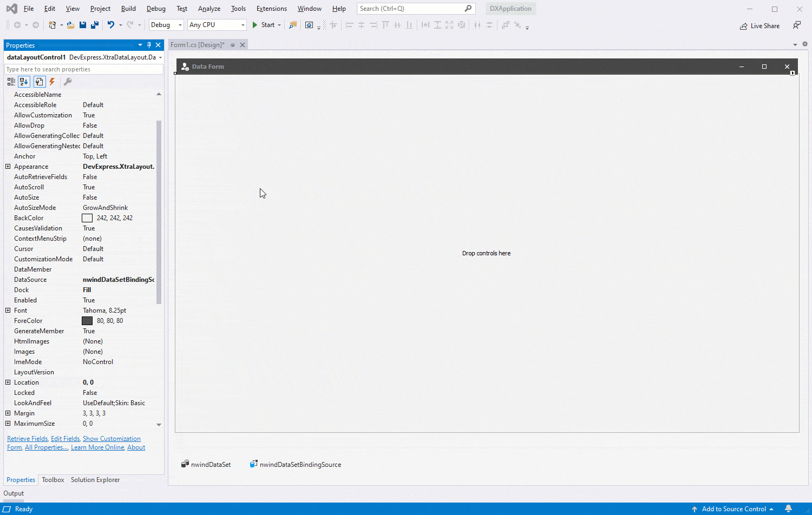Switch to the Categorized properties view
Image resolution: width=812 pixels, height=515 pixels.
11,82
